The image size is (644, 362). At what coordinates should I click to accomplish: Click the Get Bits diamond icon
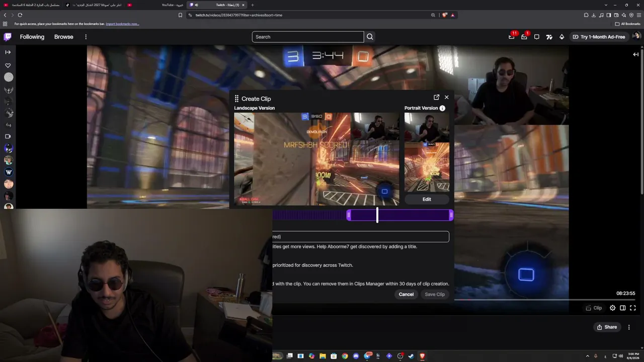562,37
